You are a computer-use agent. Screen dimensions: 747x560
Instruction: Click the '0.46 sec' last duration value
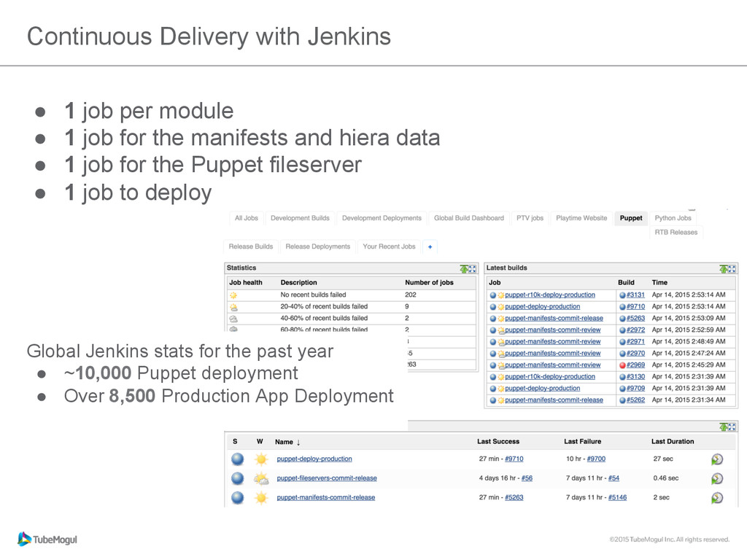pos(665,478)
